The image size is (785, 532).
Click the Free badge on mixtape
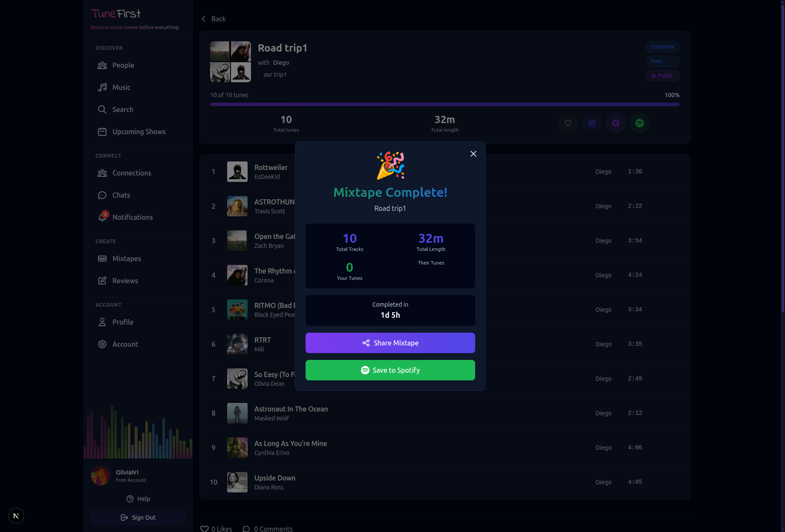662,61
